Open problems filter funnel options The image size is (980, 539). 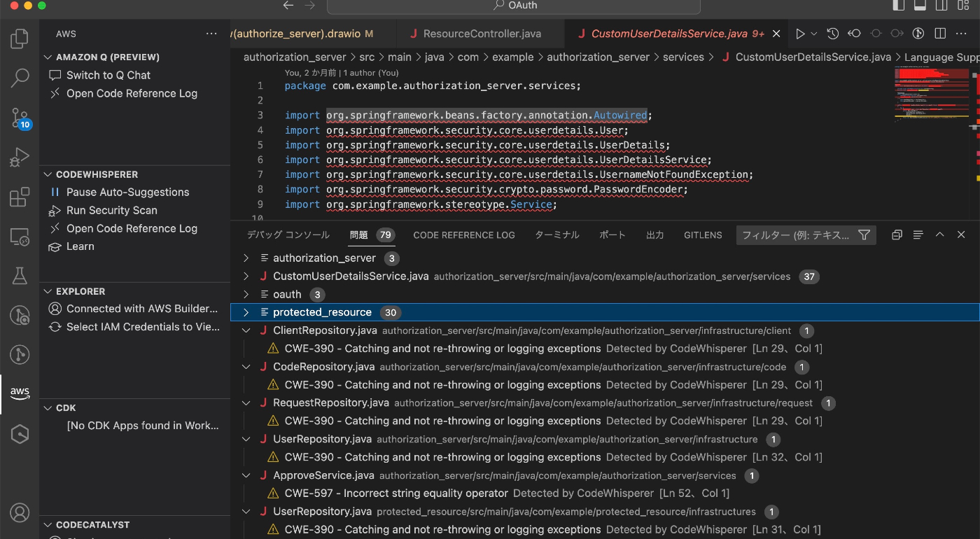[x=864, y=235]
